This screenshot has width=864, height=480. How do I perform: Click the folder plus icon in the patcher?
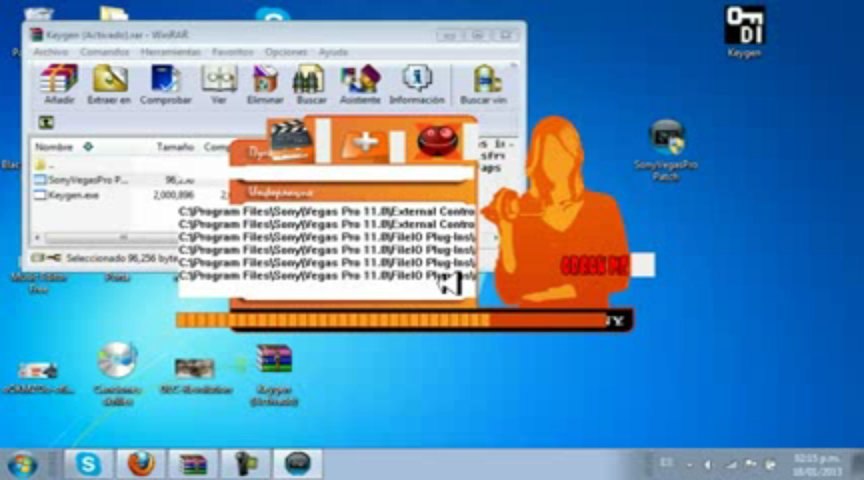tap(364, 143)
